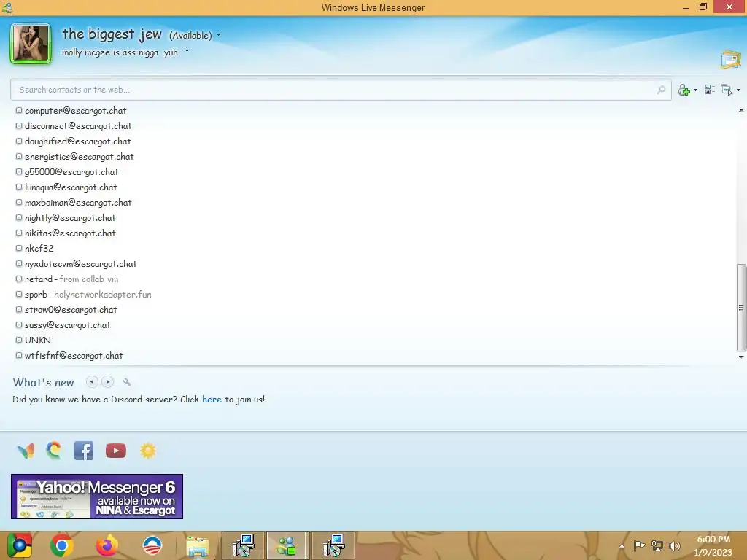Click status icon beside energistics@escargot.chat

[x=18, y=156]
